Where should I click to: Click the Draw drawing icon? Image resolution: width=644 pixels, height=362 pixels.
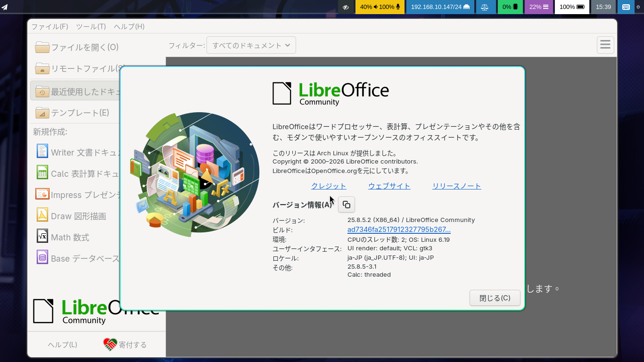point(42,214)
